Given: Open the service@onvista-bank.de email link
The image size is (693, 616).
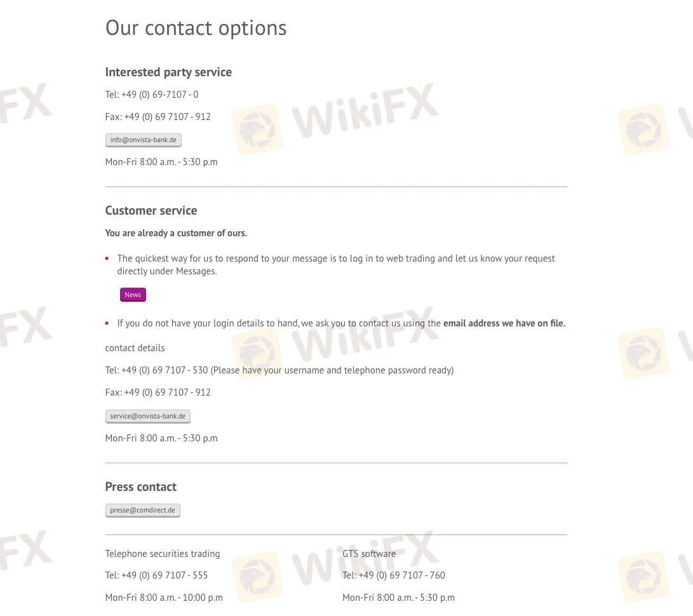Looking at the screenshot, I should (147, 417).
